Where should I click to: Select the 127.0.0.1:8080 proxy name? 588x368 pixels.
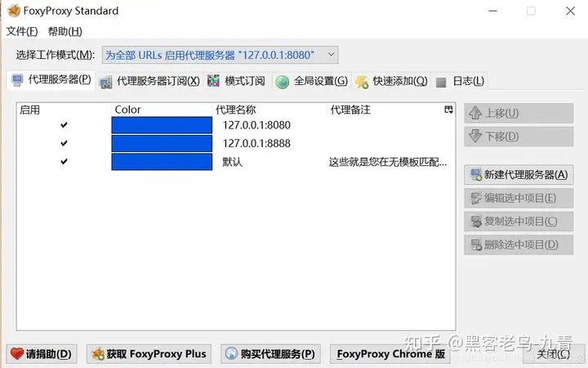tap(256, 125)
